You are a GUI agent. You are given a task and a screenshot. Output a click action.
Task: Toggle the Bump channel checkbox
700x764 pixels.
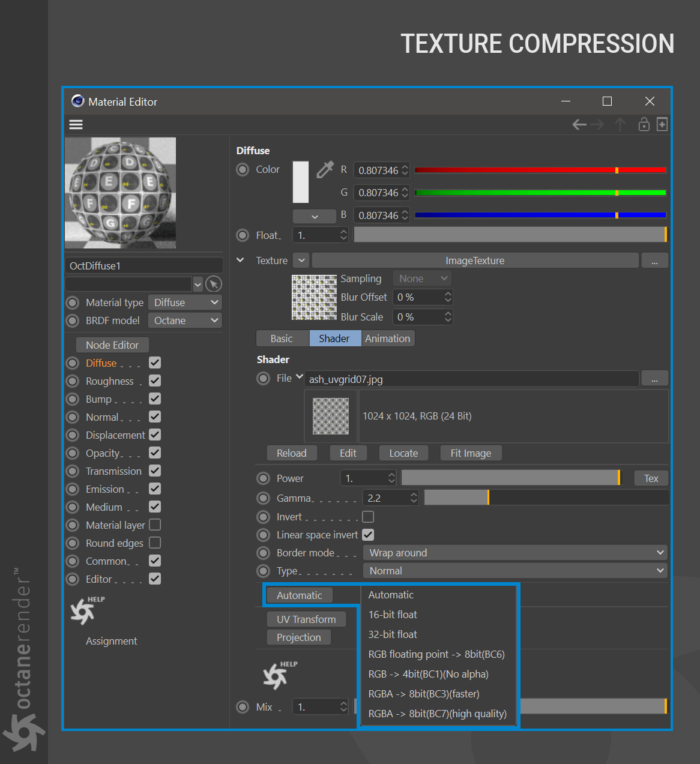coord(155,399)
